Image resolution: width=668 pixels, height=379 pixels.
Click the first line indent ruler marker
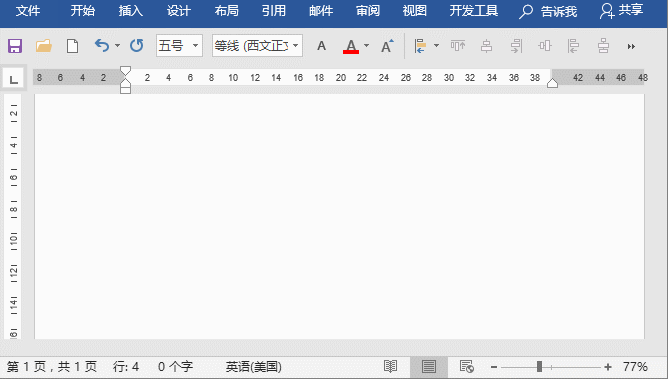coord(125,71)
